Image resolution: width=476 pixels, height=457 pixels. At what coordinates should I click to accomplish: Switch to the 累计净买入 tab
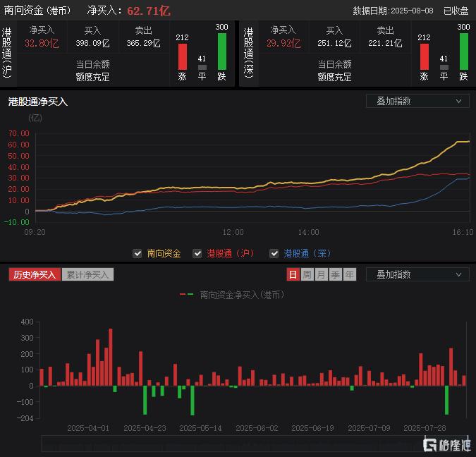click(87, 274)
